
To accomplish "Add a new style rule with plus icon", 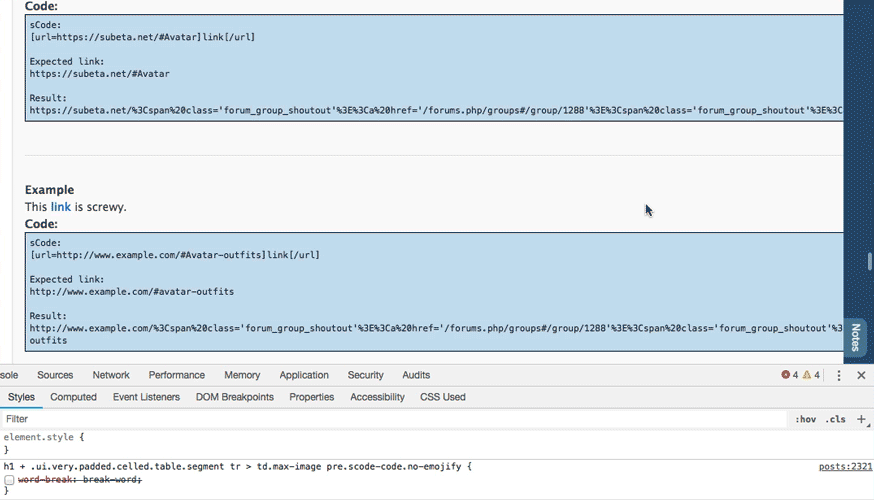I will point(861,419).
